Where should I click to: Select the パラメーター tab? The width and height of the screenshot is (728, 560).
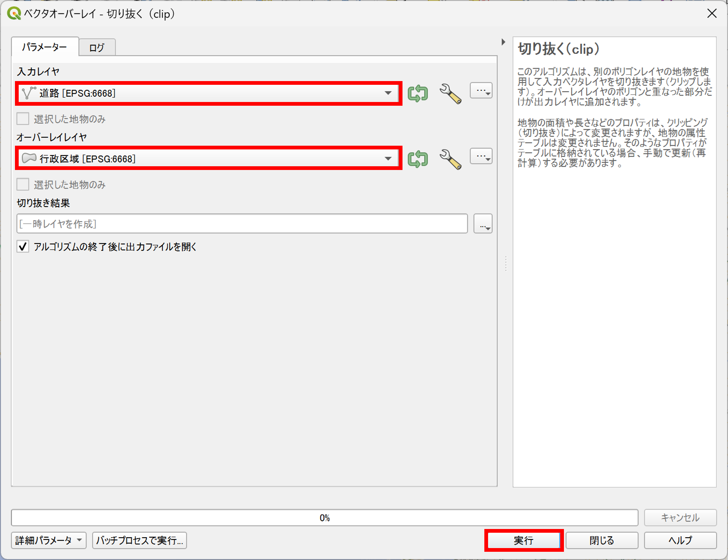[44, 47]
